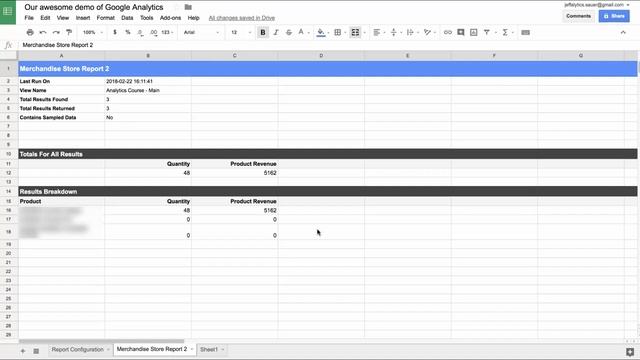The height and width of the screenshot is (360, 640).
Task: Open the Add-ons menu
Action: pyautogui.click(x=170, y=18)
